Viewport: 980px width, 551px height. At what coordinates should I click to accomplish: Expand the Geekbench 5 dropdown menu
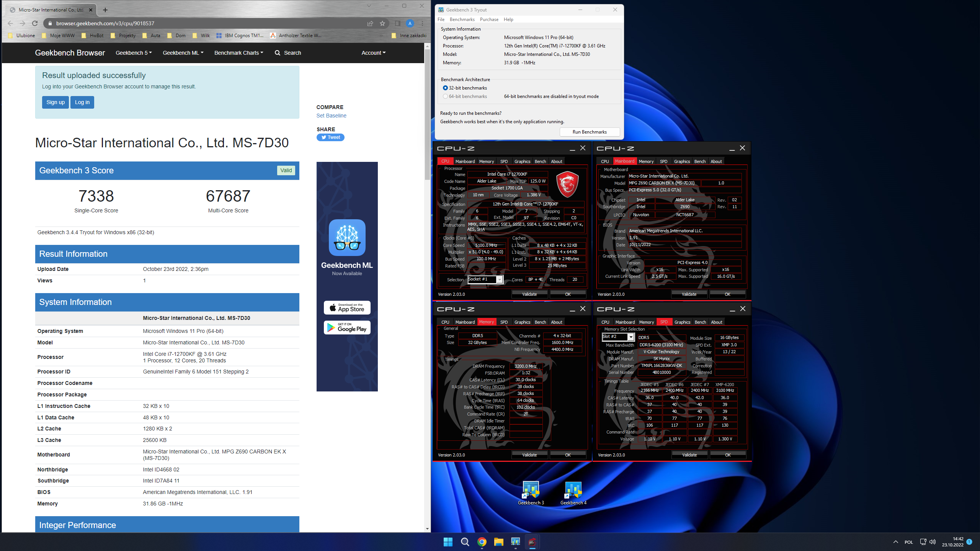[x=134, y=53]
